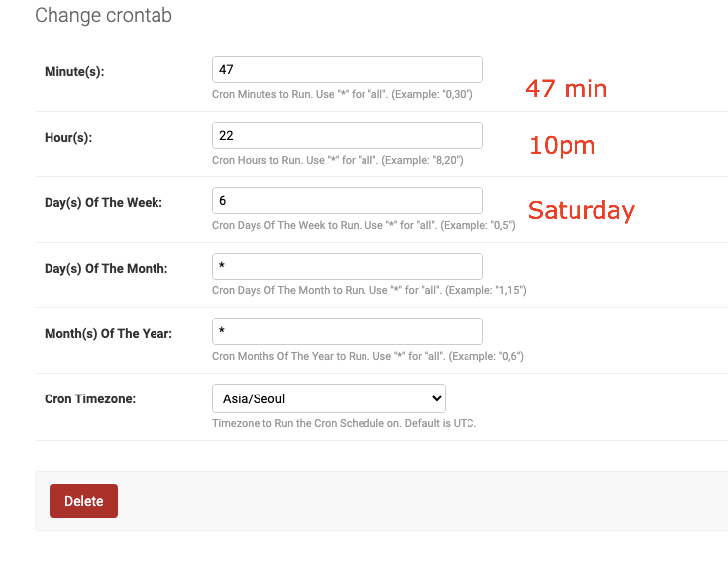Focus the Hour(s) field containing 22

pos(348,136)
